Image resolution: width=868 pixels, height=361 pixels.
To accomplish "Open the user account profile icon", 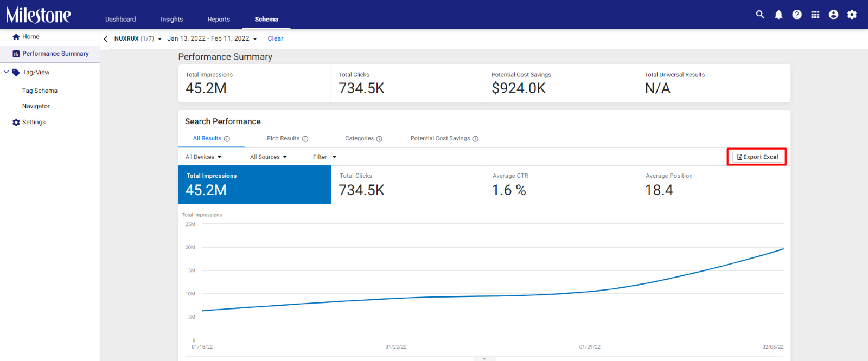I will click(x=834, y=15).
